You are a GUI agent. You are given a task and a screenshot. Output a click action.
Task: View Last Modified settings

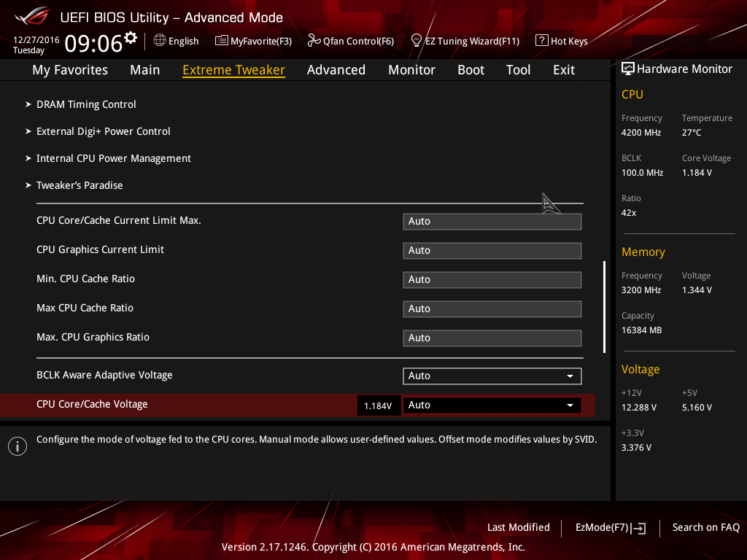(x=519, y=527)
